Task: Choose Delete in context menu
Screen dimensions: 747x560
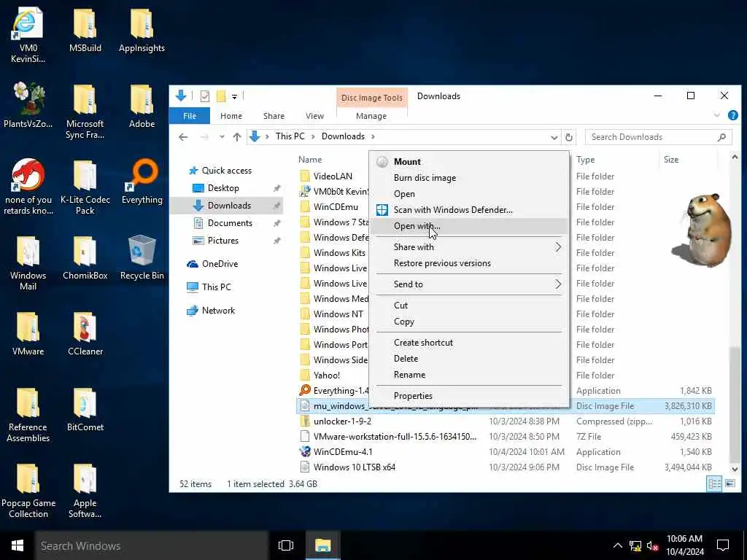Action: click(469, 359)
